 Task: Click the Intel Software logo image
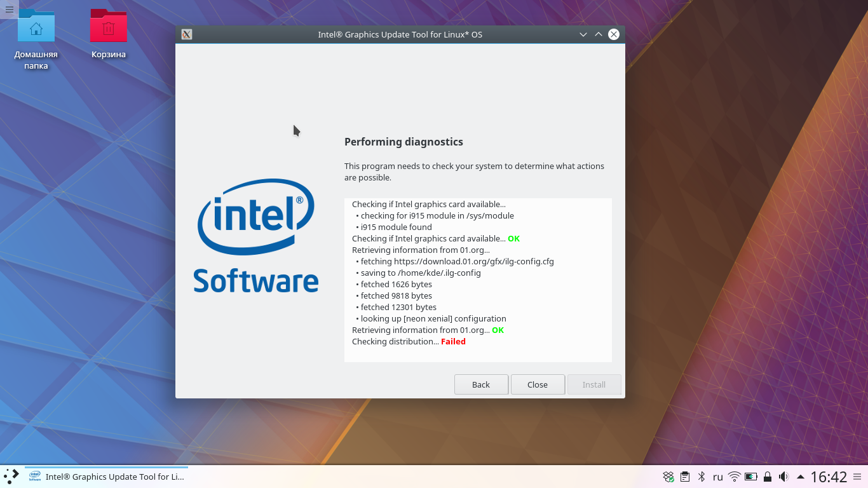tap(256, 236)
